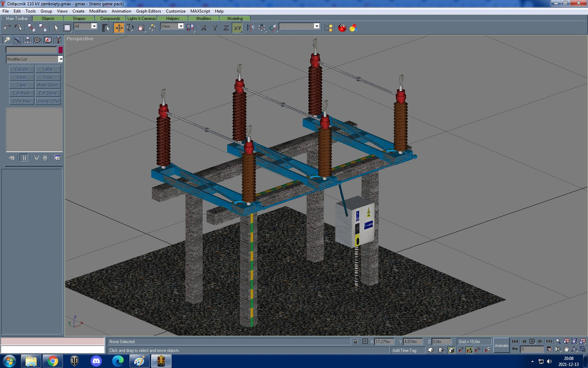Screen dimensions: 588x368
Task: Activate the Select and Link tool
Action: (x=31, y=28)
